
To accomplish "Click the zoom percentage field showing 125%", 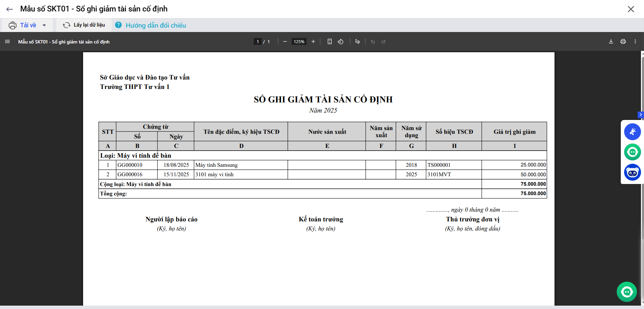I will point(299,41).
